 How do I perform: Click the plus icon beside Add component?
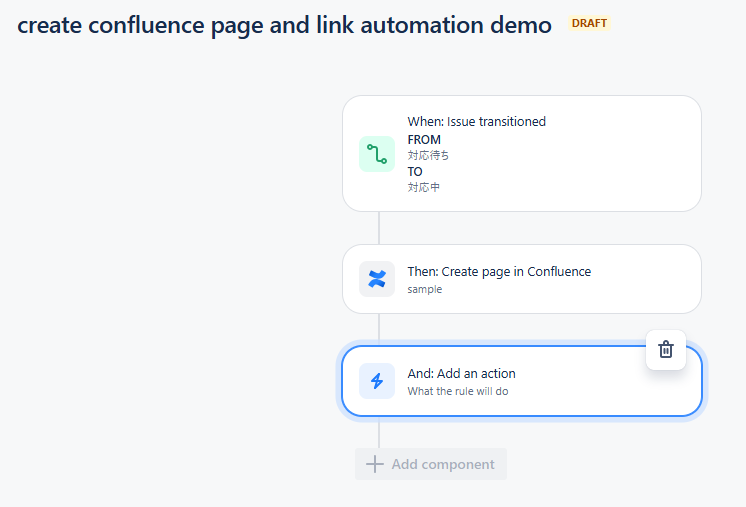point(374,464)
